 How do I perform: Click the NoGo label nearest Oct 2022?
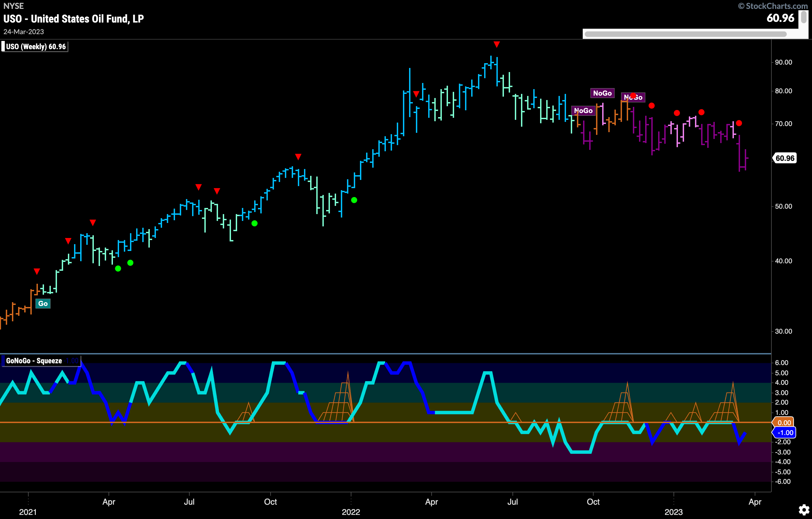click(602, 93)
